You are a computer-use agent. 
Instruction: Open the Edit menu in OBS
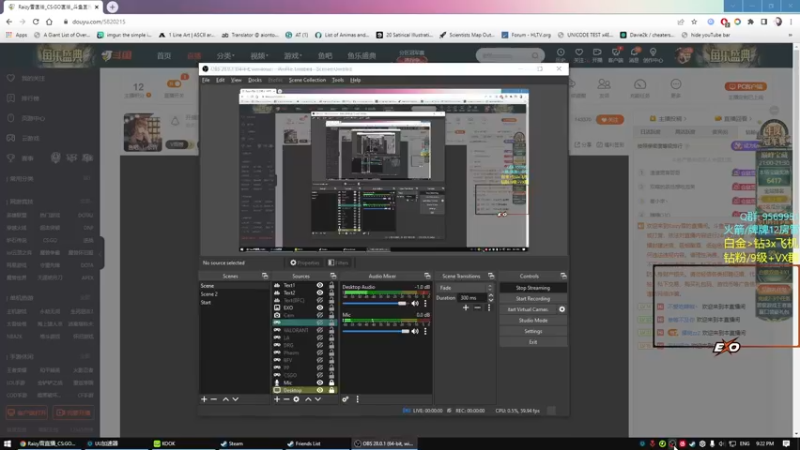220,80
